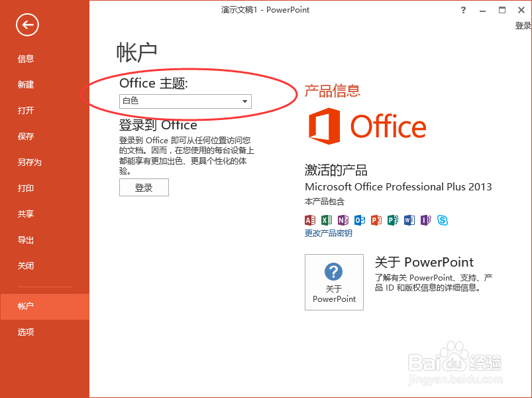Viewport: 532px width, 398px height.
Task: Click 登录 link at top right
Action: 523,25
